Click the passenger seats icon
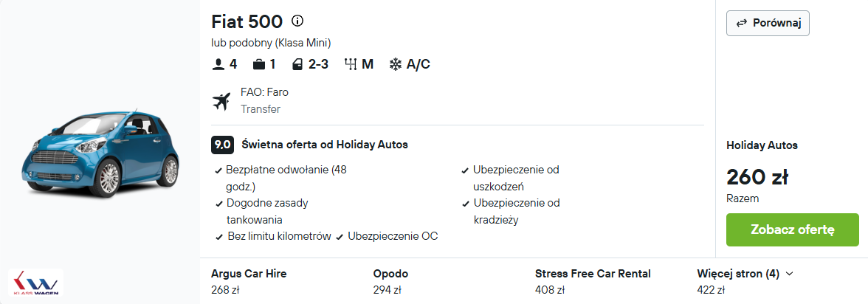 [x=218, y=65]
